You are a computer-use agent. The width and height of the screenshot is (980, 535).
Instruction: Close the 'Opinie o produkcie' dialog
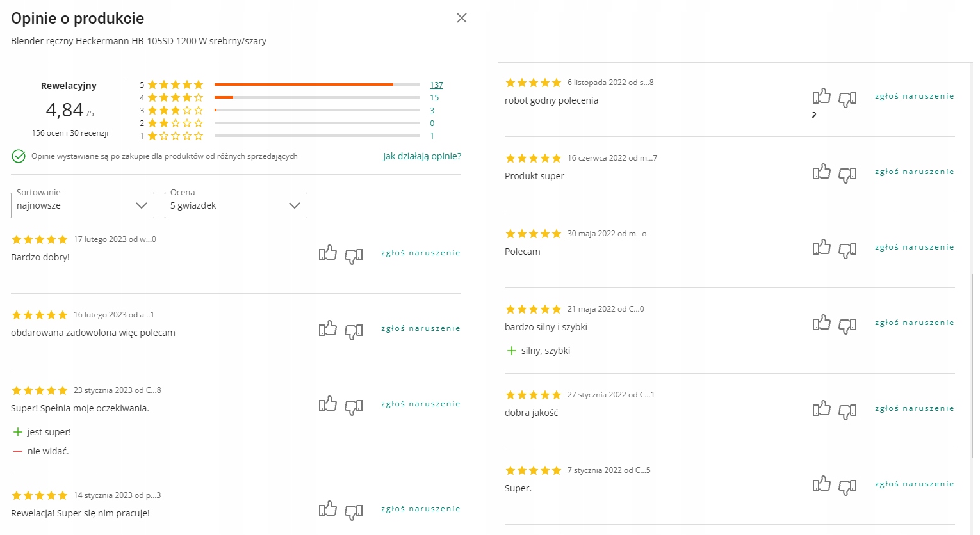click(x=462, y=18)
